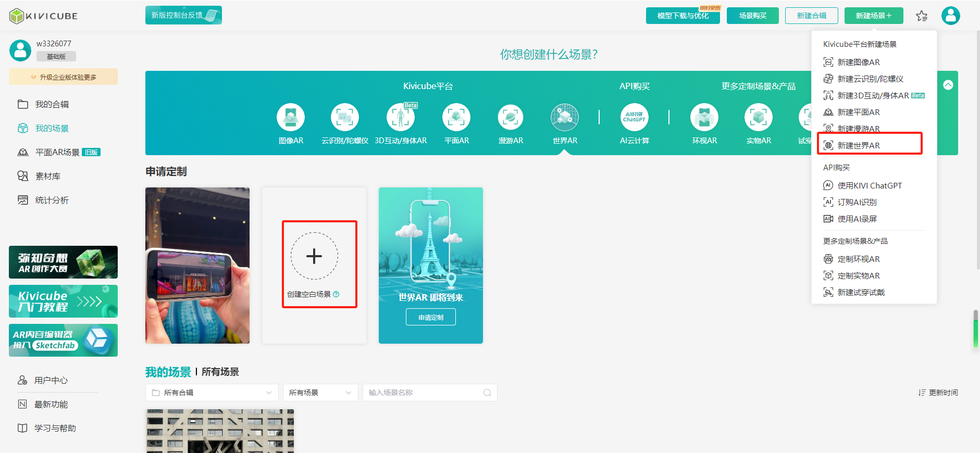Click the 图像AR scene type icon
Viewport: 980px width, 453px height.
[291, 117]
